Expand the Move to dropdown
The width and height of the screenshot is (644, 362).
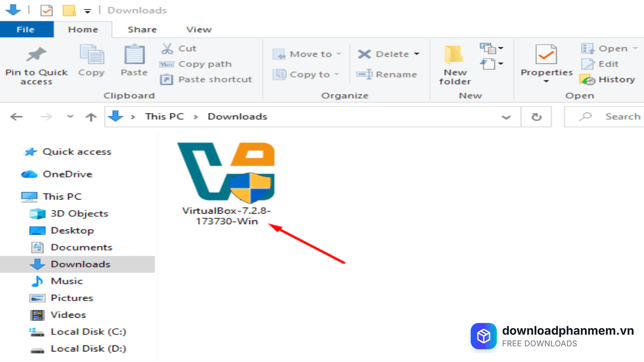[338, 54]
